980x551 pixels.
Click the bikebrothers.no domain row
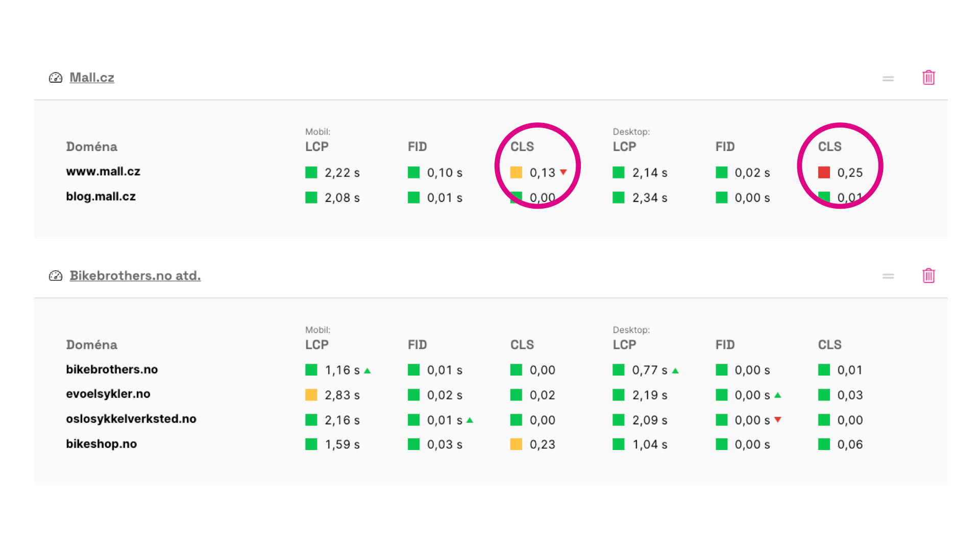point(112,370)
